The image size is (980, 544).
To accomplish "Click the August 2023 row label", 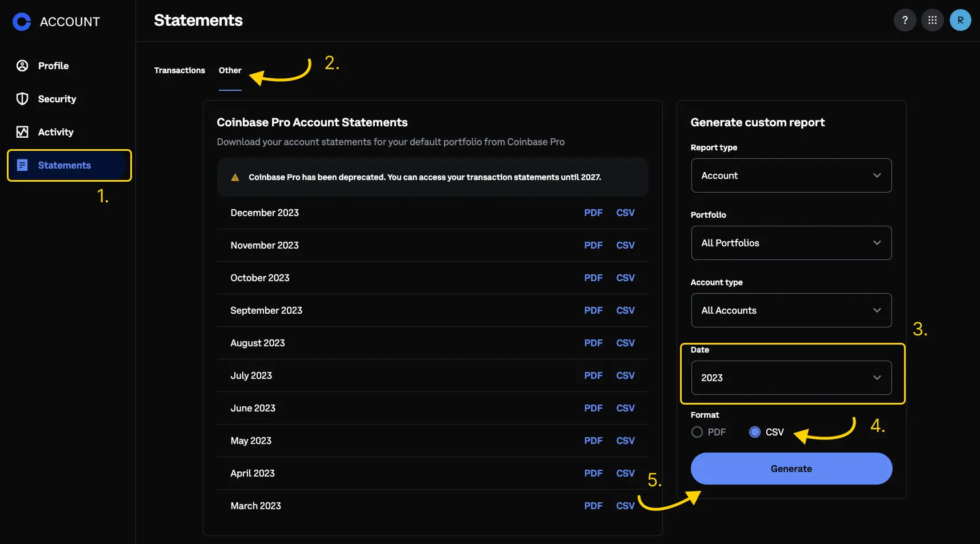I will coord(258,343).
